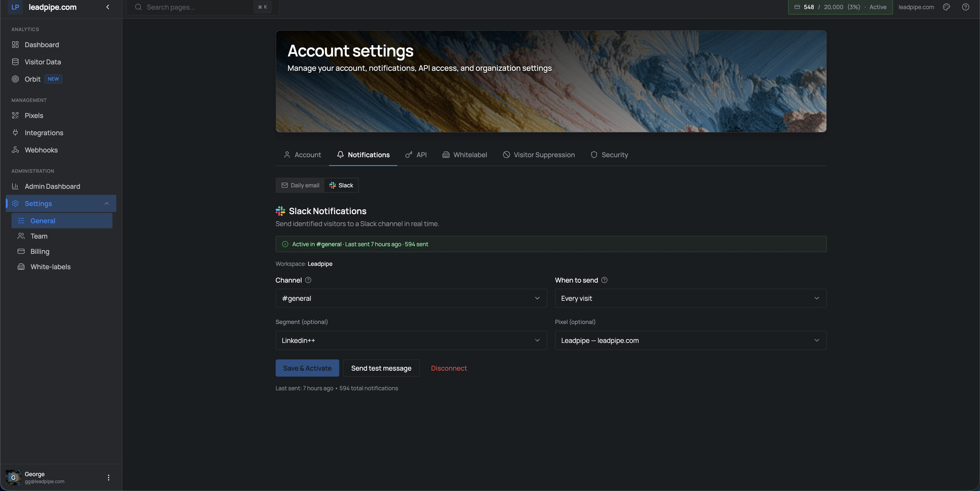Click the When to send help icon
Viewport: 980px width, 491px height.
(604, 280)
